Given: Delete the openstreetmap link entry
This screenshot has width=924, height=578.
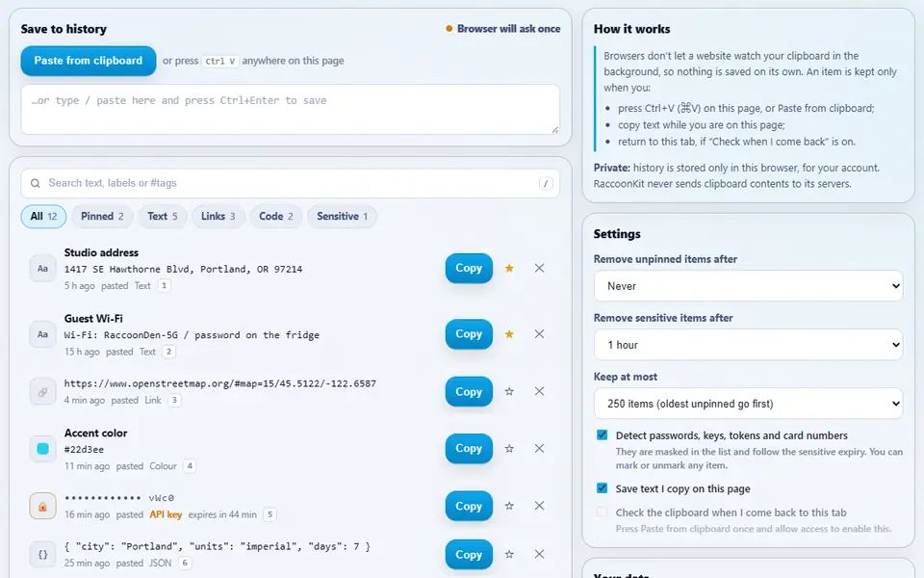Looking at the screenshot, I should 539,391.
